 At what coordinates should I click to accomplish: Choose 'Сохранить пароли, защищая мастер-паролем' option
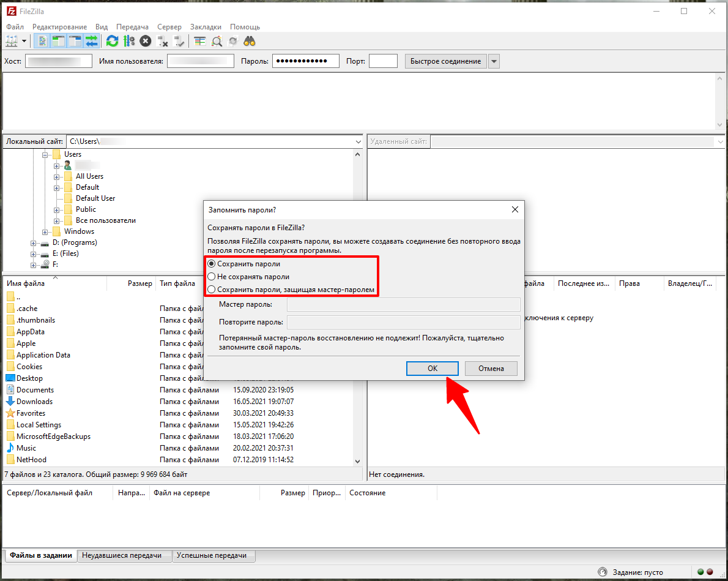pos(212,290)
